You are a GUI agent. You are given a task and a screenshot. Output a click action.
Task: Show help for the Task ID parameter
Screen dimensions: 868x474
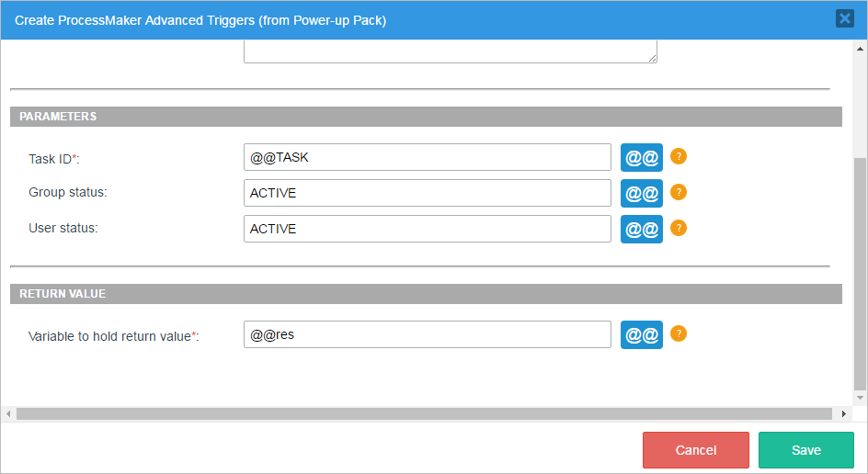pyautogui.click(x=679, y=156)
